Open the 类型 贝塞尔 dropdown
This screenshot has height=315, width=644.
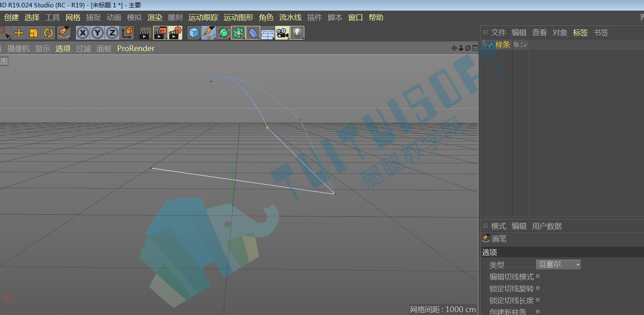558,265
